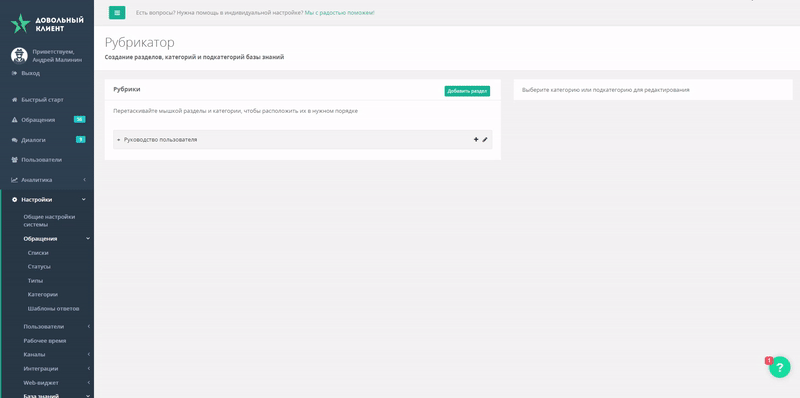Expand the Пользователи settings chevron
Image resolution: width=800 pixels, height=398 pixels.
click(x=88, y=327)
